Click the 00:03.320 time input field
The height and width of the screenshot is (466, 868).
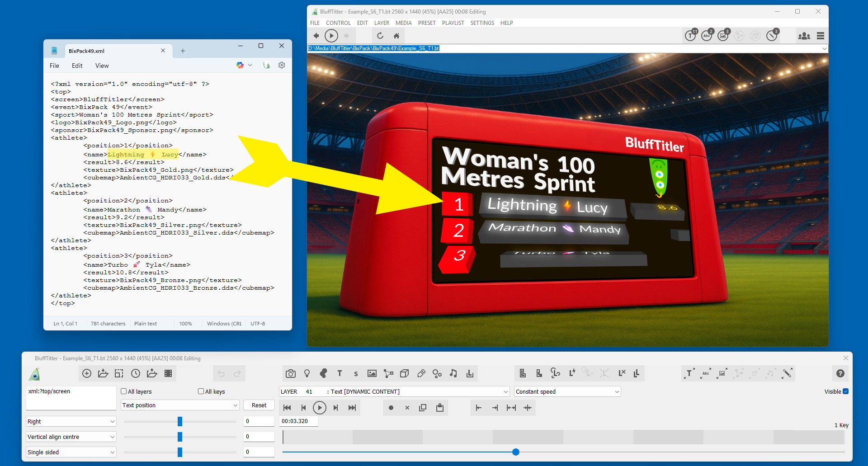tap(299, 421)
